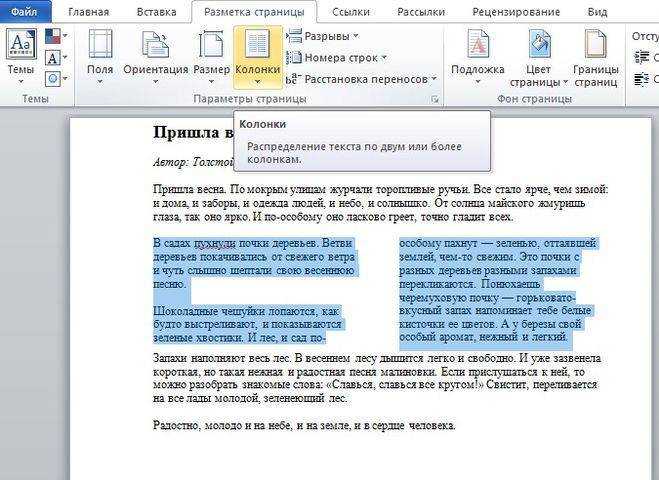Expand the Поля dropdown arrow
This screenshot has height=480, width=659.
100,82
